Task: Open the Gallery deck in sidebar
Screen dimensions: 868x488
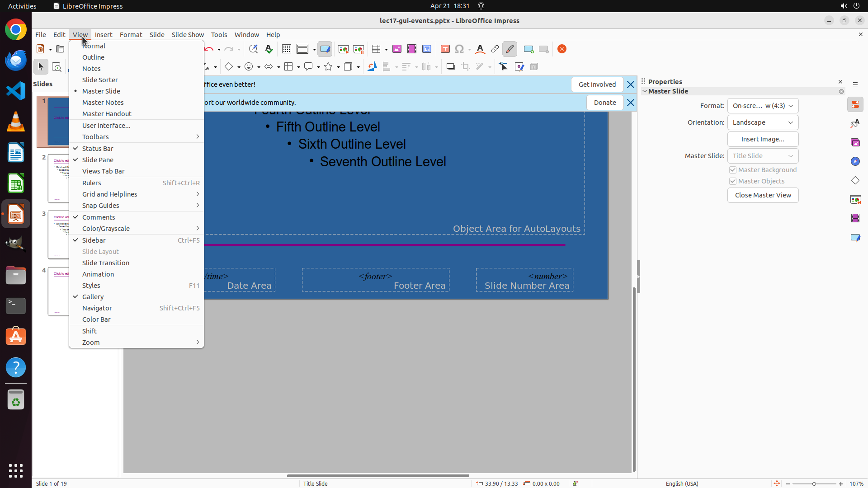Action: click(x=855, y=143)
